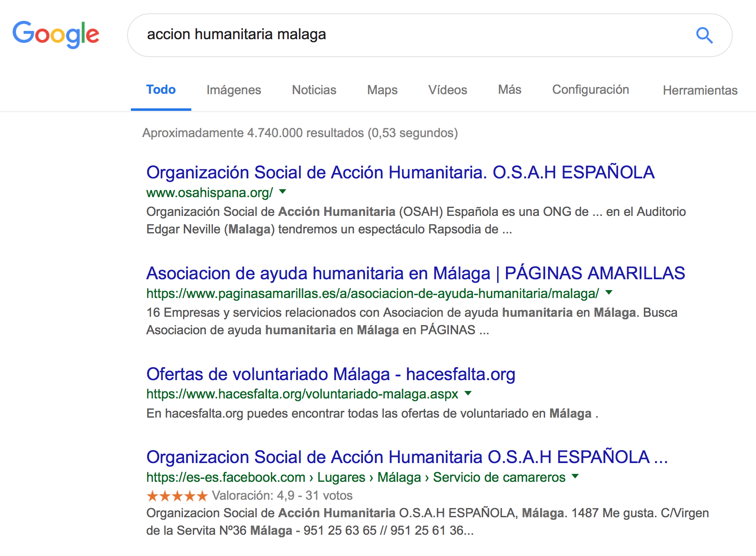The height and width of the screenshot is (556, 756).
Task: Open the Facebook 'Organizacion Social de Acción Humanitaria' result
Action: pos(407,457)
